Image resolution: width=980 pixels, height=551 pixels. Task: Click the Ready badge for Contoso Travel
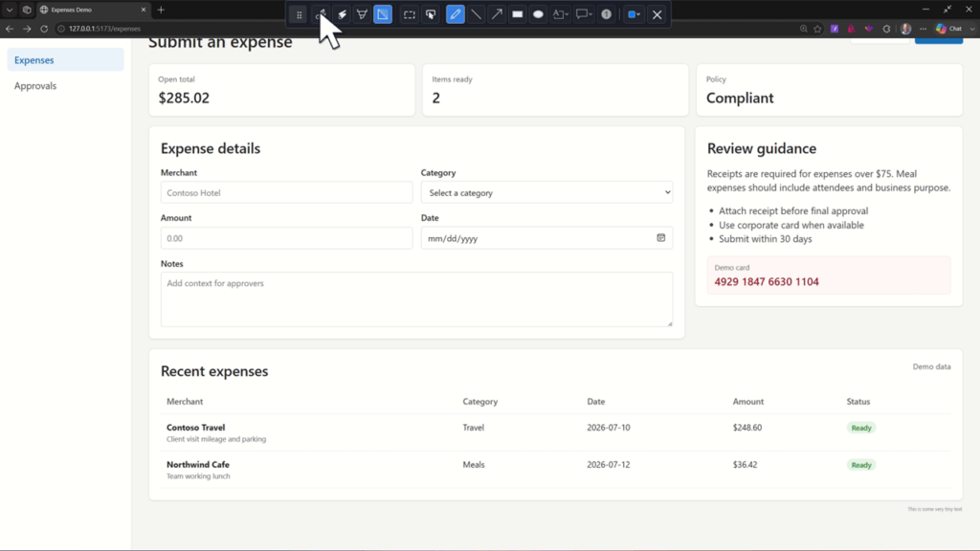tap(861, 428)
